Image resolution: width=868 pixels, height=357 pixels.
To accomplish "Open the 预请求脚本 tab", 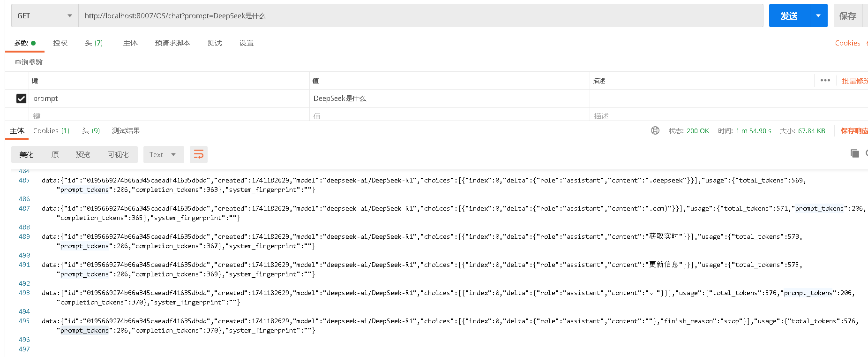I will [x=172, y=43].
